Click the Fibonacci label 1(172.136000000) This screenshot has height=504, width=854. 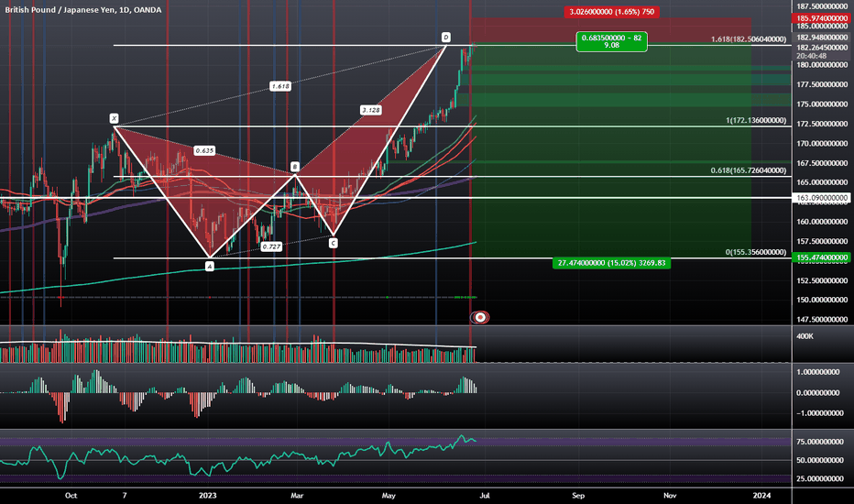click(x=756, y=120)
